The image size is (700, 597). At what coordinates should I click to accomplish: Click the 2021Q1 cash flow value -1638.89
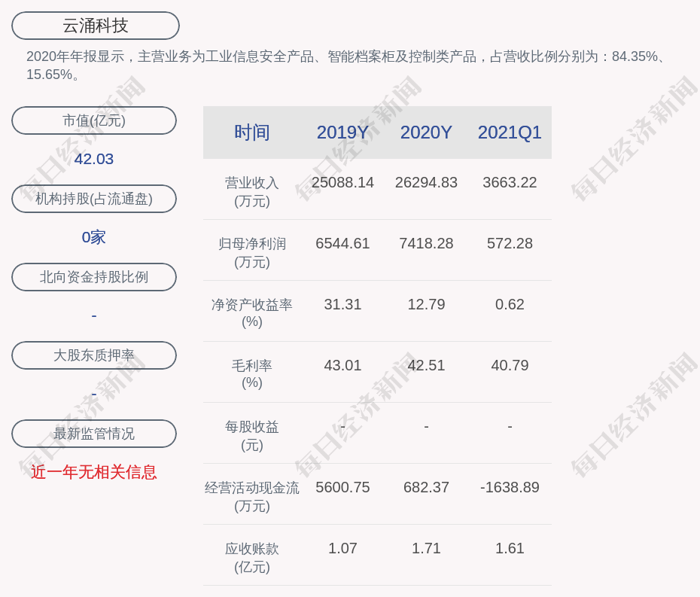510,487
